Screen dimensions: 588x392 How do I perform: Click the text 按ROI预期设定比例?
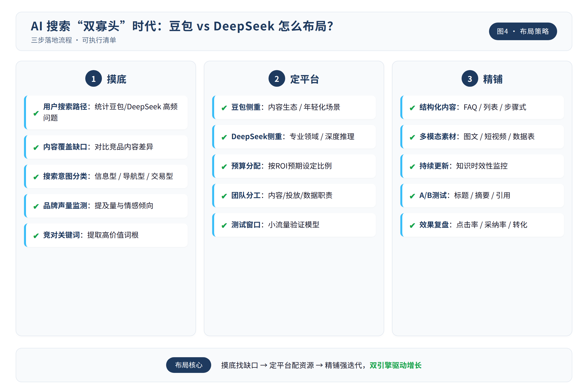tap(300, 166)
